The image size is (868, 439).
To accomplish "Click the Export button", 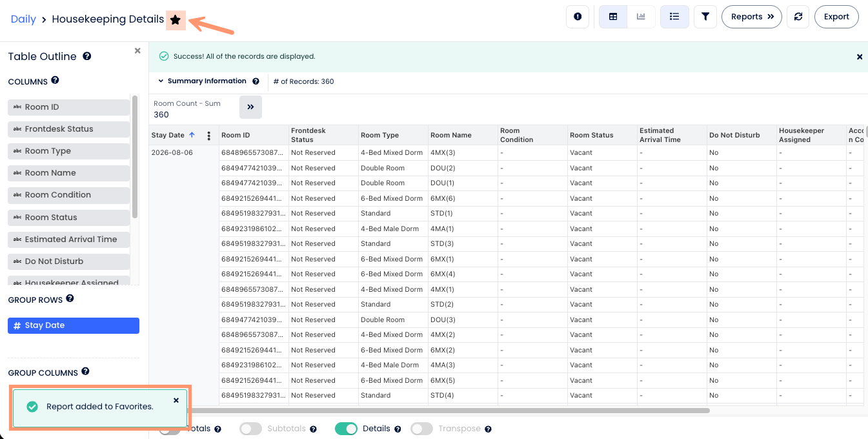I will click(836, 17).
